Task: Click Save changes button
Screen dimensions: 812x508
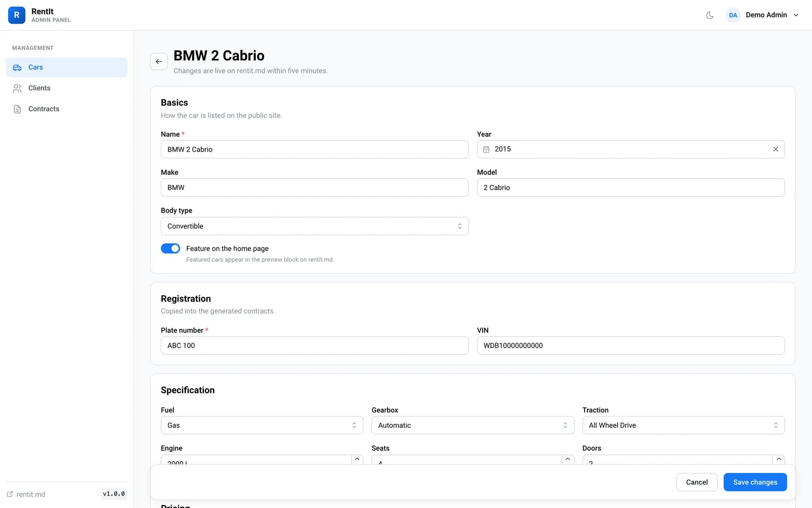Action: (x=755, y=482)
